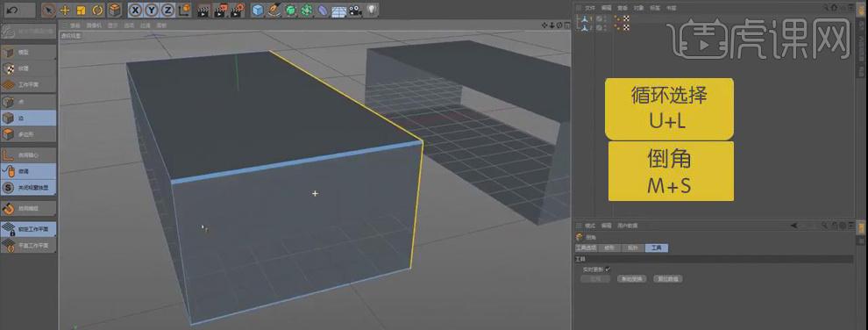Open the green Subdivision generators icon
Viewport: 868px width, 330px height.
(290, 10)
